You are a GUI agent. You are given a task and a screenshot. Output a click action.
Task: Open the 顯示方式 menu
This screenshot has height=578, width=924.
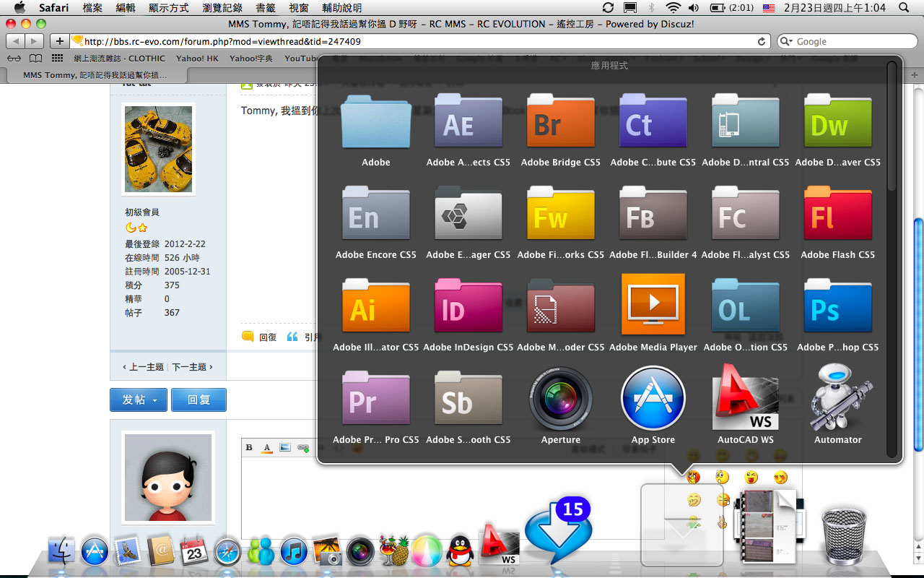click(x=169, y=8)
